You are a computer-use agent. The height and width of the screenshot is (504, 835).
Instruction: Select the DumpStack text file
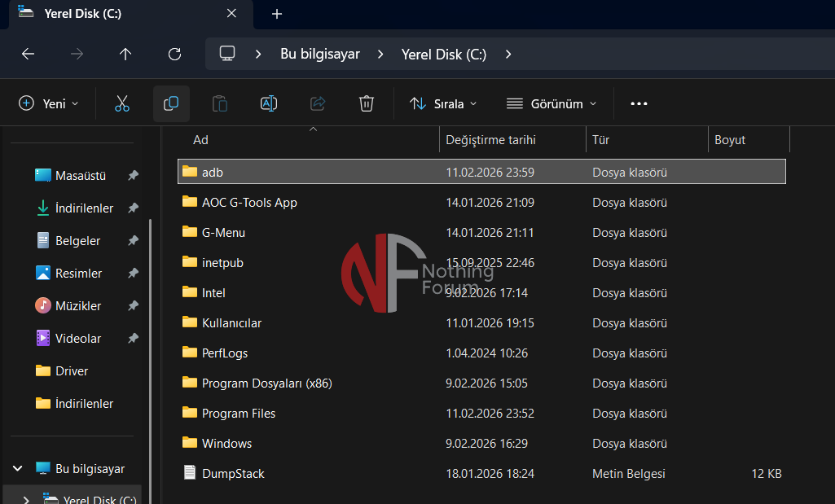click(233, 474)
